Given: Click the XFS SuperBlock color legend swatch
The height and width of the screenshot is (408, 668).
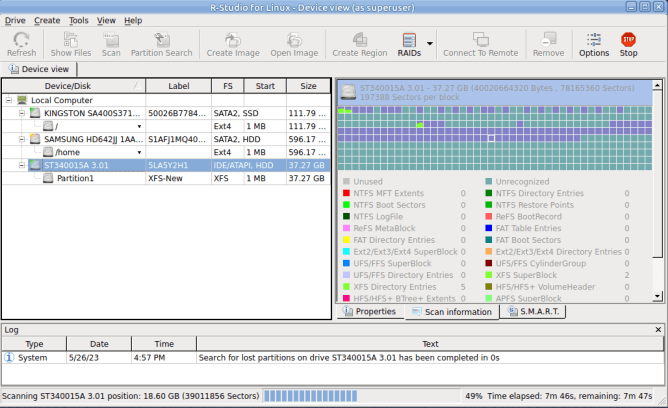Looking at the screenshot, I should pos(489,274).
